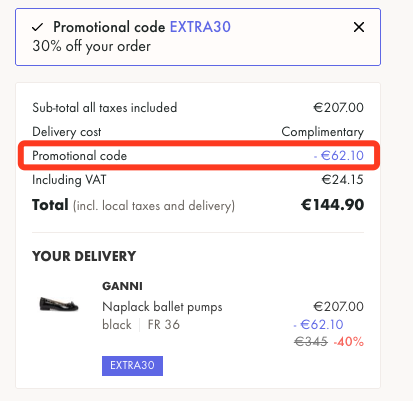The height and width of the screenshot is (401, 413).
Task: Open the Naplack ballet pumps product link
Action: click(162, 307)
